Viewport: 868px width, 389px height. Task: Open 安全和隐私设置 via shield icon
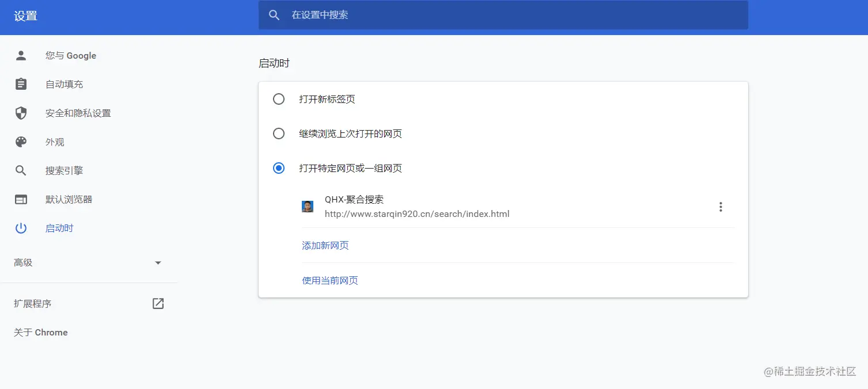tap(21, 113)
